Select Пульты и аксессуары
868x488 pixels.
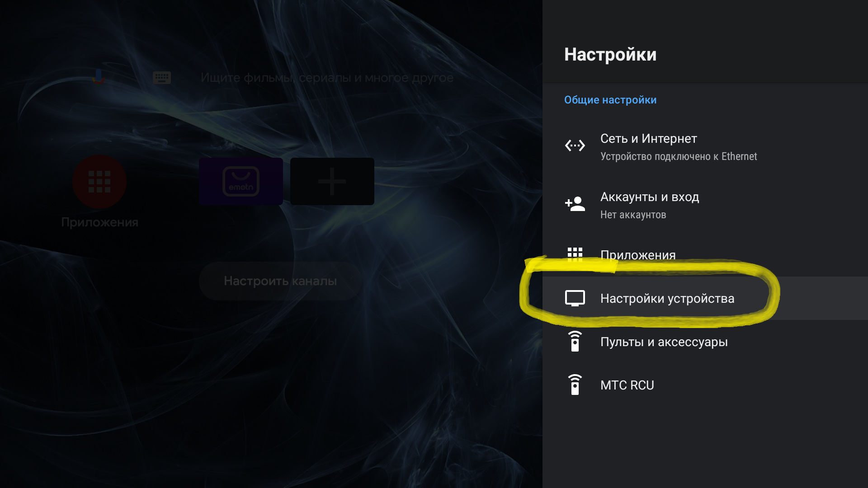coord(705,342)
